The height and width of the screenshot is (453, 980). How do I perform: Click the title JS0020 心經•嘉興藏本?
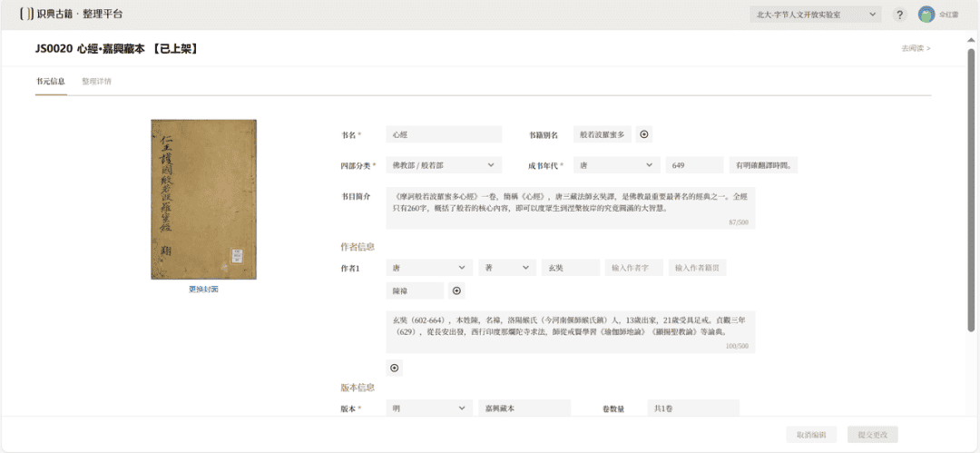(x=117, y=48)
